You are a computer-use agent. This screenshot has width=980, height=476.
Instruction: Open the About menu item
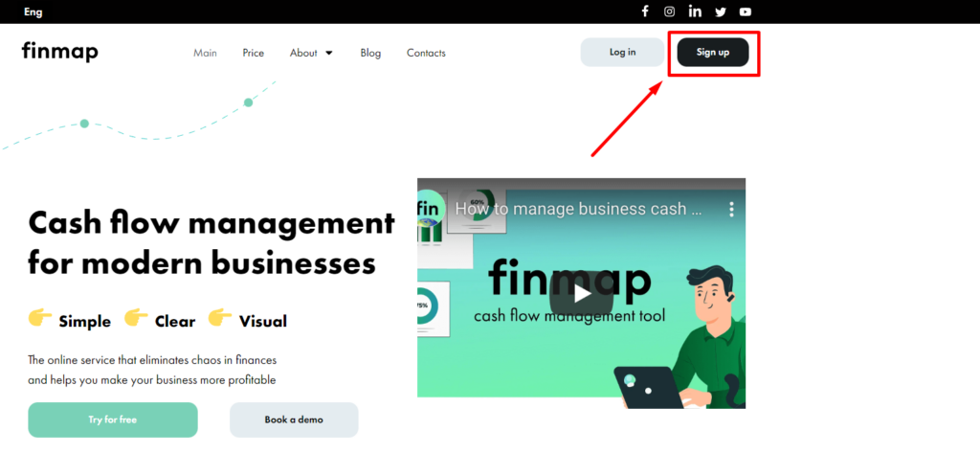pyautogui.click(x=303, y=54)
